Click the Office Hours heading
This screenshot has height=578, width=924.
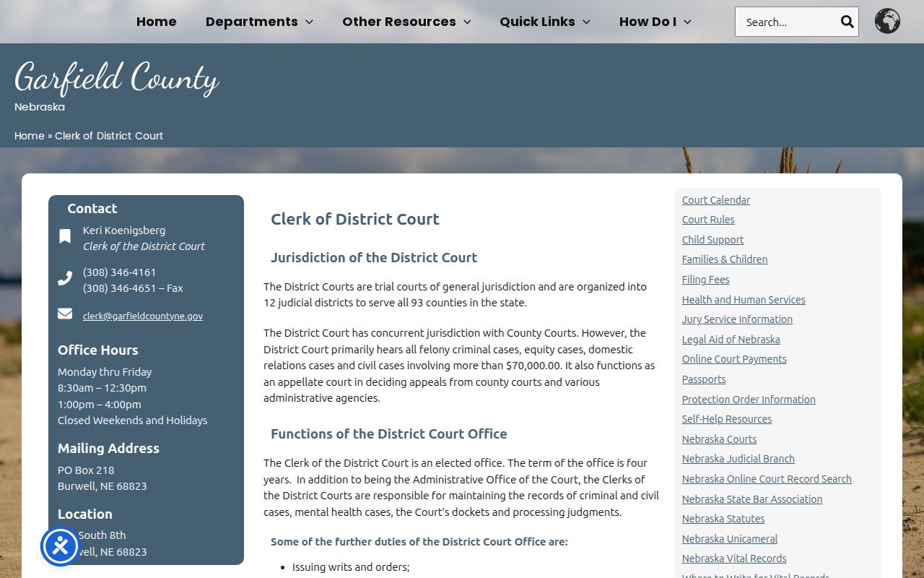(98, 350)
